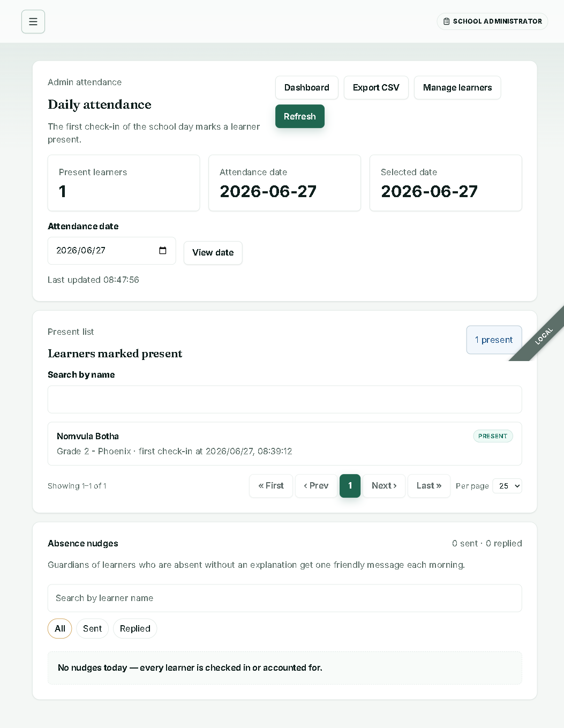Image resolution: width=564 pixels, height=728 pixels.
Task: Filter nudges by Sent
Action: tap(92, 628)
